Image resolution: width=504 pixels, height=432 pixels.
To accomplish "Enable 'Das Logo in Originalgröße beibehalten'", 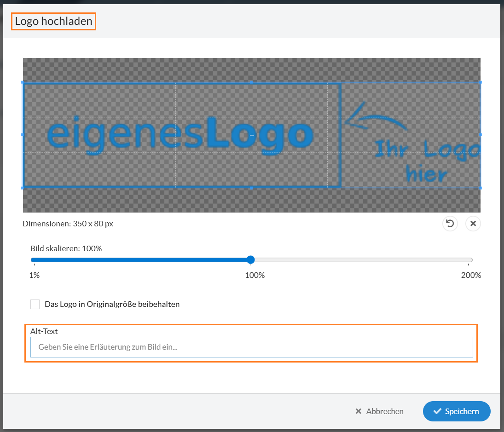I will pos(35,304).
